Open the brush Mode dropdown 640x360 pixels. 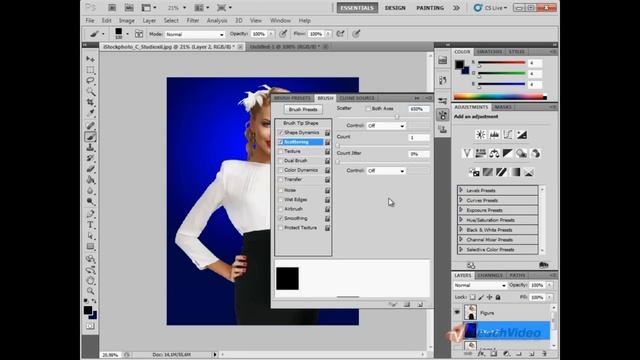[x=195, y=34]
